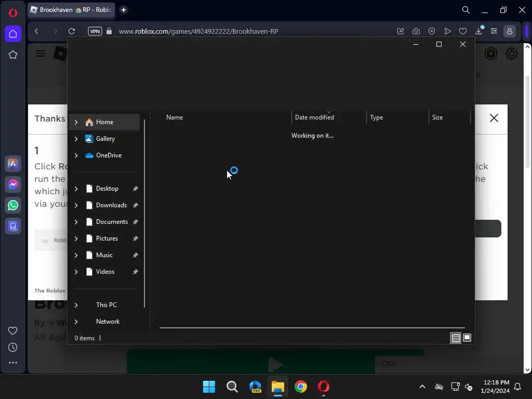This screenshot has height=399, width=532.
Task: Go back in Opera browser
Action: click(x=37, y=31)
